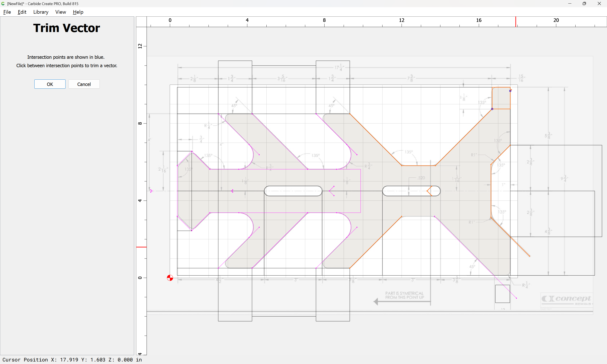607x364 pixels.
Task: Click the Carbide Create app icon in title bar
Action: [3, 3]
